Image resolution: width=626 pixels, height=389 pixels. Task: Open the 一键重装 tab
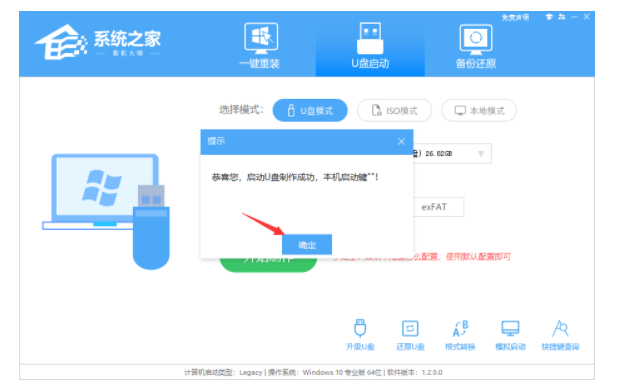click(x=260, y=46)
